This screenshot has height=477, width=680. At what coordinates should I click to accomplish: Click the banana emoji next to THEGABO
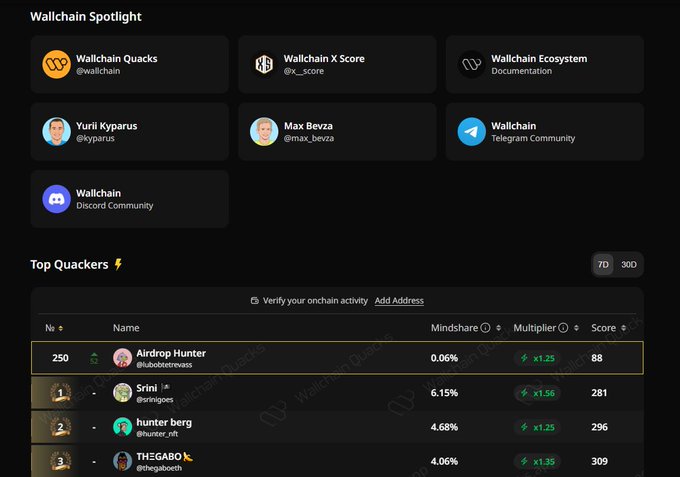(x=188, y=457)
